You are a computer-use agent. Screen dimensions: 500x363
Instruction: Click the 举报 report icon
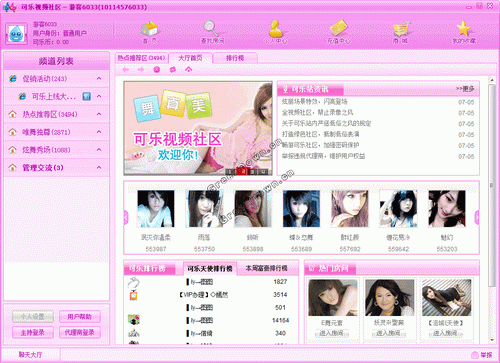click(x=475, y=355)
